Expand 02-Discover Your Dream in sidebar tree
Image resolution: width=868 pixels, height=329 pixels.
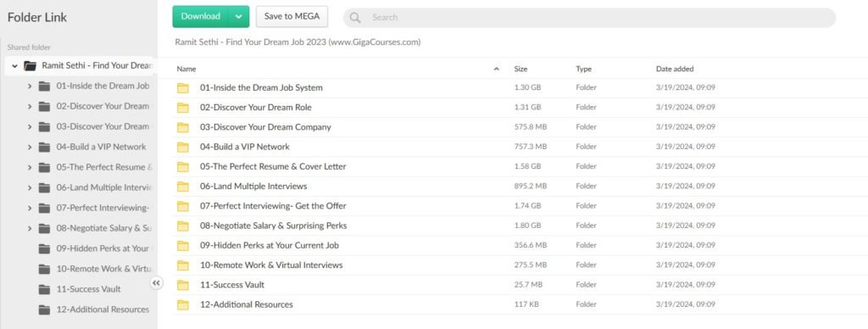coord(30,106)
